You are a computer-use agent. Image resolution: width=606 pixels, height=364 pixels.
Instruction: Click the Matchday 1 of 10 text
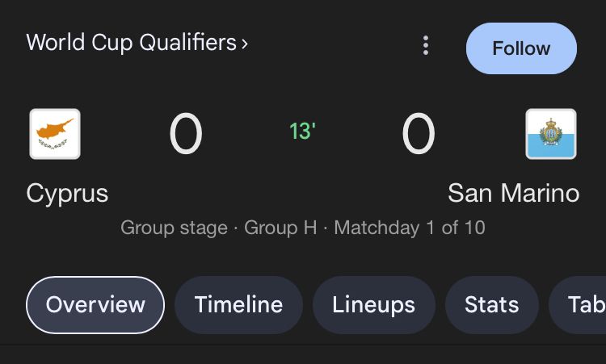410,228
